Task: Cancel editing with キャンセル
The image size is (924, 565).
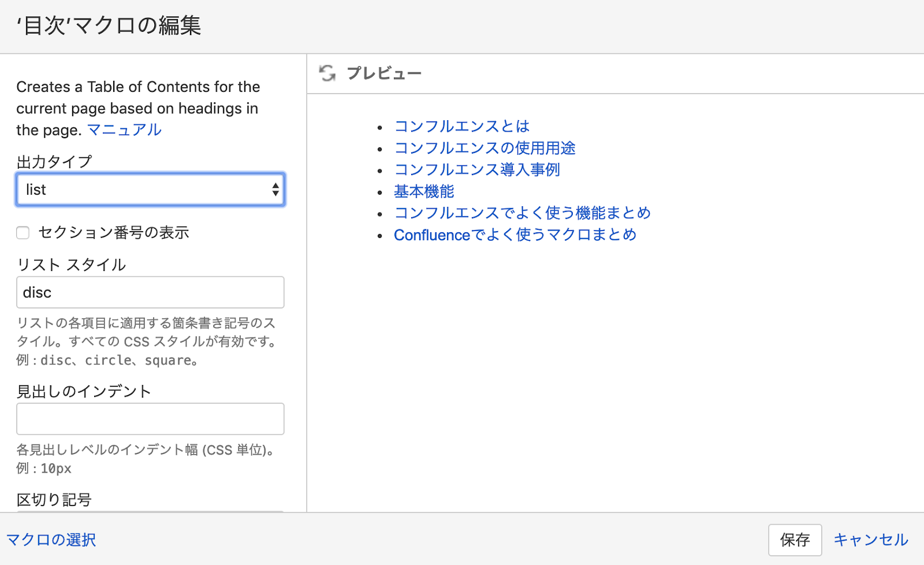Action: pos(871,540)
